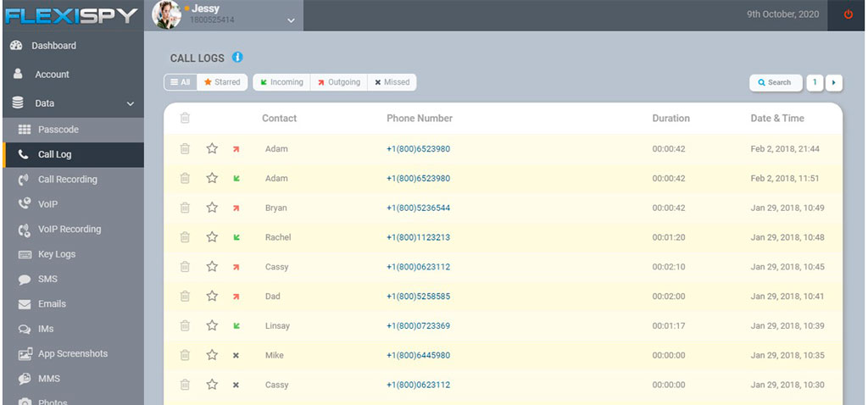Delete the Adam 11:51 call entry
The height and width of the screenshot is (405, 868).
click(x=185, y=178)
